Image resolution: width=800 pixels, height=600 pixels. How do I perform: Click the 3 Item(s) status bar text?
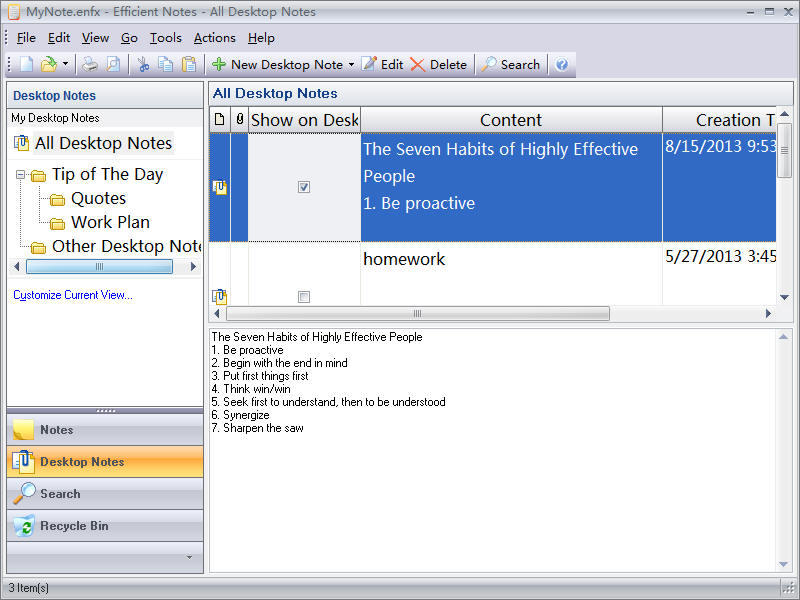point(29,588)
